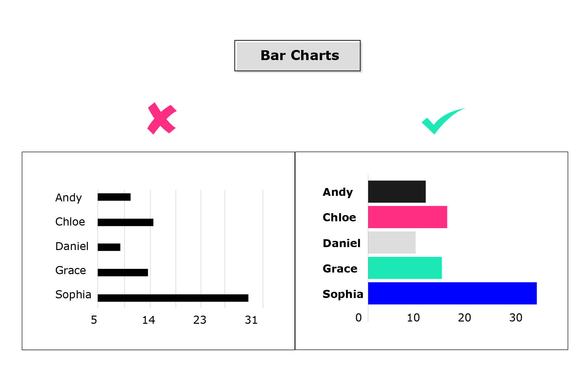This screenshot has width=588, height=392.
Task: Click axis value 20 on right chart
Action: [464, 318]
